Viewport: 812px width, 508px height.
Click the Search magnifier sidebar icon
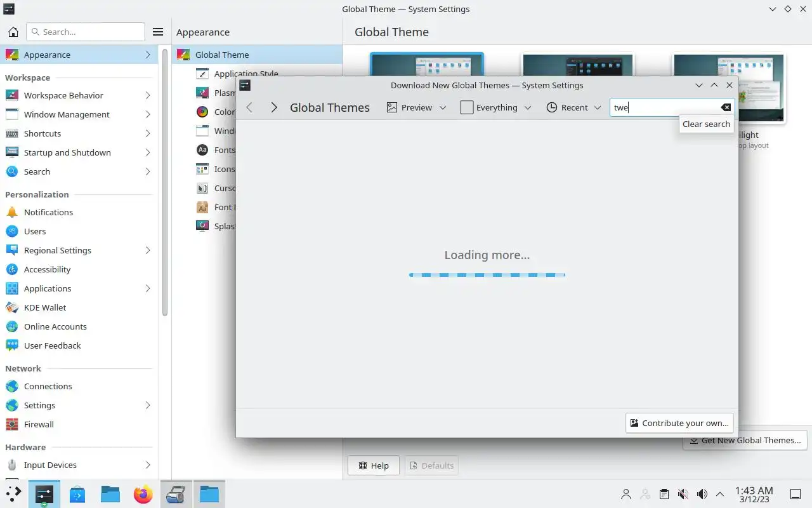pos(12,171)
